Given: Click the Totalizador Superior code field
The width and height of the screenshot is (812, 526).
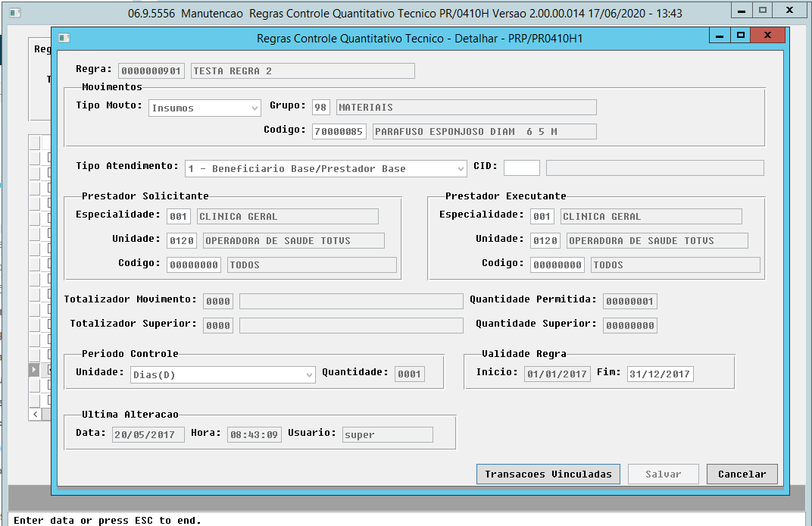Looking at the screenshot, I should [x=218, y=325].
